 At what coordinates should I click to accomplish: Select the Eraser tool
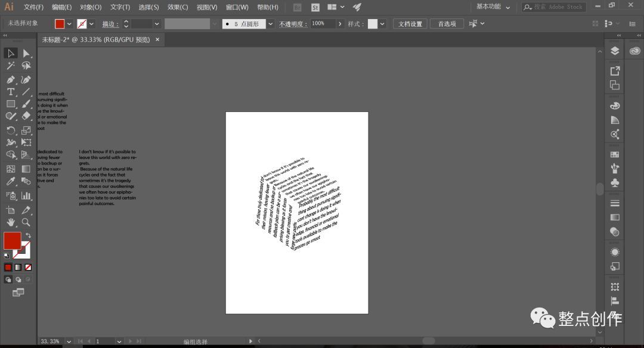26,117
